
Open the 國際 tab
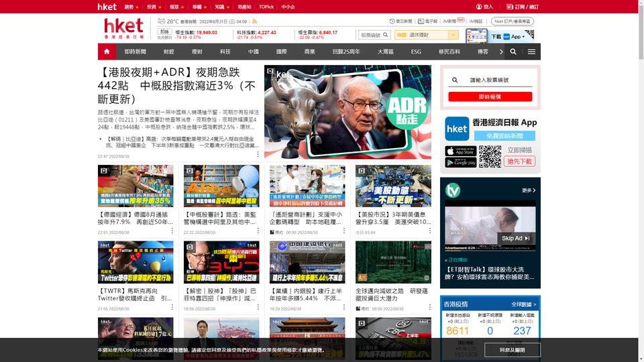(281, 52)
